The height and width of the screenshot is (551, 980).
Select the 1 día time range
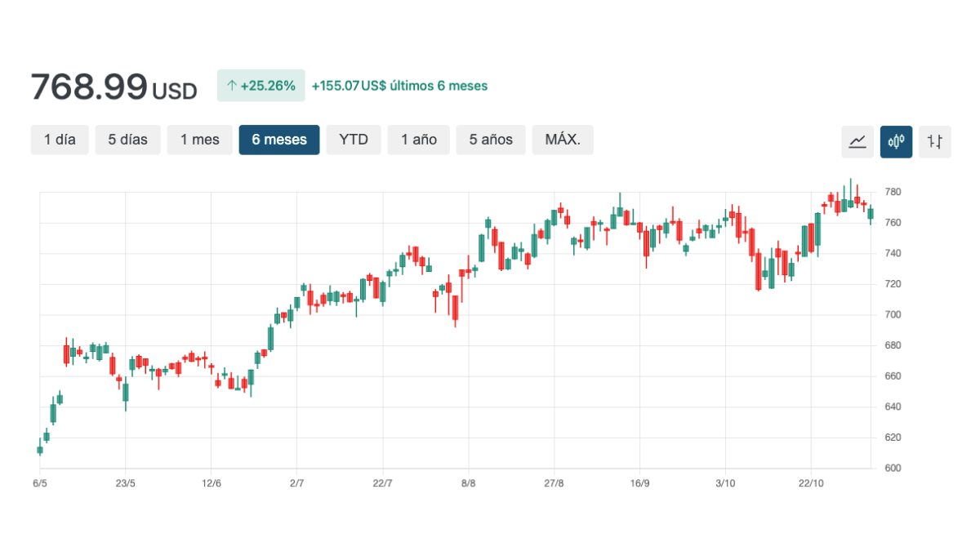click(60, 140)
